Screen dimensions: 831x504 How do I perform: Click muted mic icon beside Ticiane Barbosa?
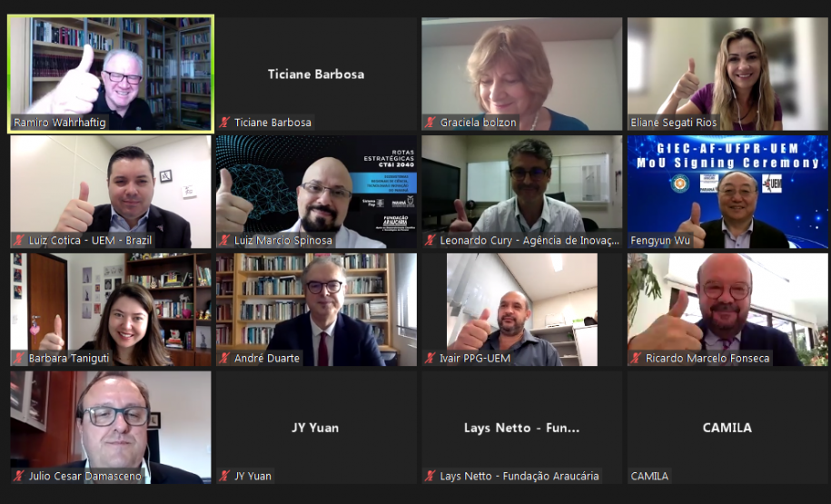coord(224,123)
